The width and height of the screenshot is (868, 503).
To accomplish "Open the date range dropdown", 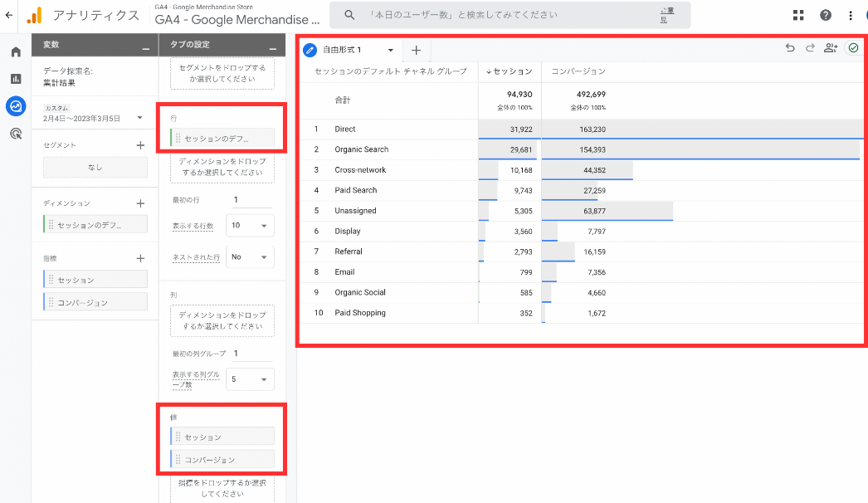I will pos(139,117).
